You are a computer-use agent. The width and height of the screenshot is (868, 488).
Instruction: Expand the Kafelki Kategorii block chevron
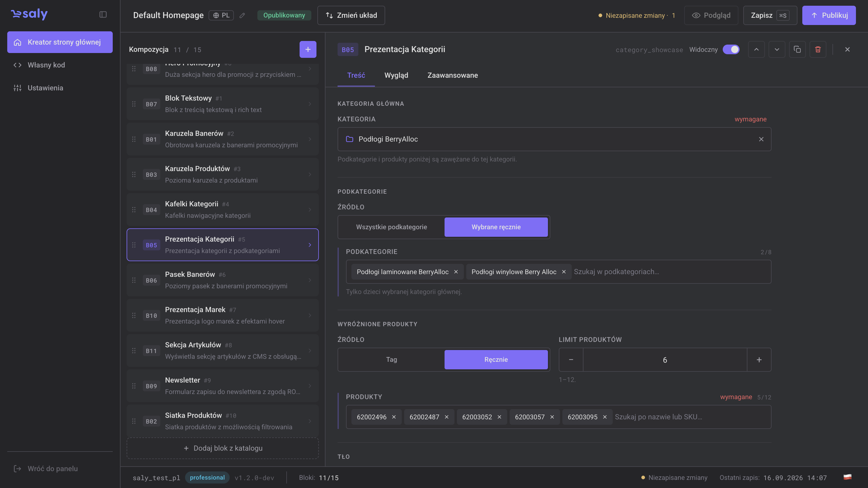[310, 210]
